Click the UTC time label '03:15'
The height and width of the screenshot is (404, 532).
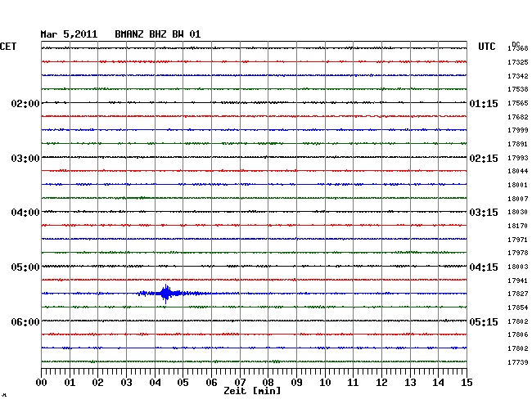[x=484, y=213]
